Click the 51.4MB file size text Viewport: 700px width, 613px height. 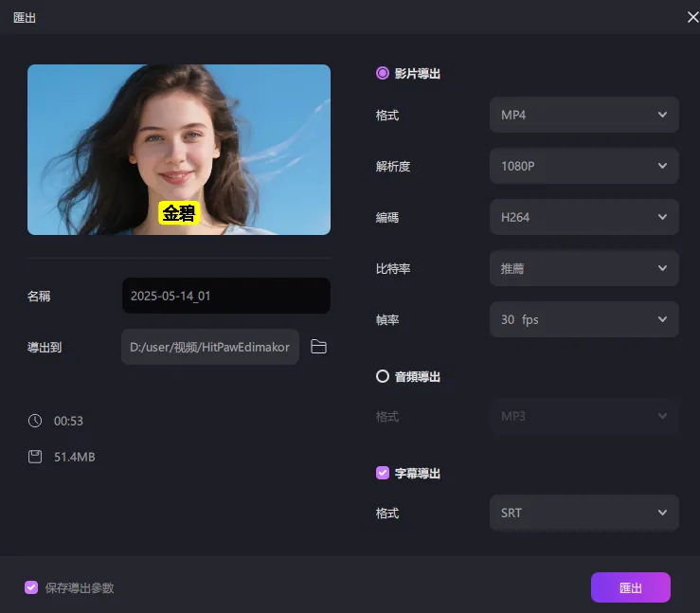click(x=74, y=458)
